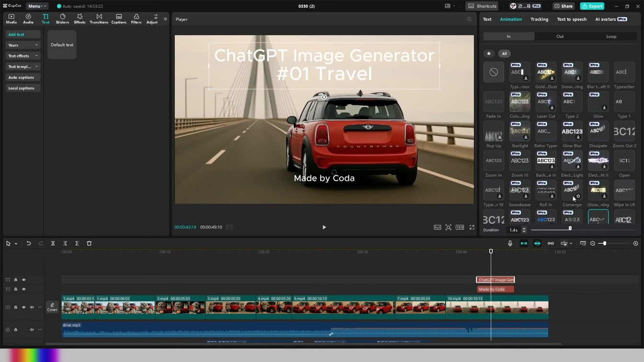This screenshot has width=644, height=362.
Task: Click the 16:9 aspect ratio icon
Action: (460, 227)
